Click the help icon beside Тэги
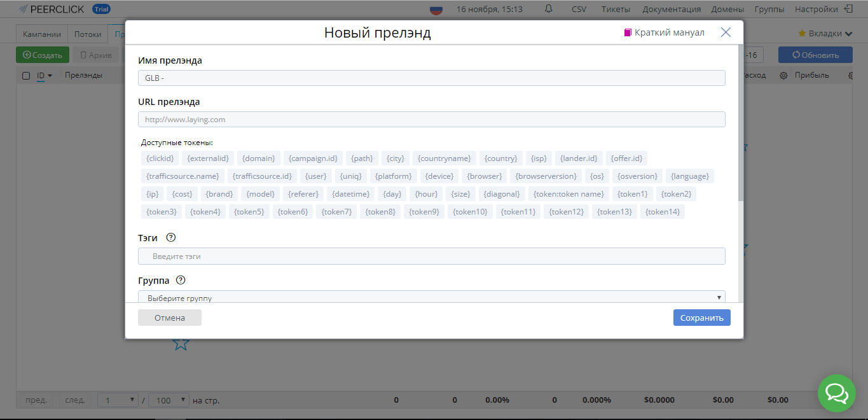 [170, 237]
